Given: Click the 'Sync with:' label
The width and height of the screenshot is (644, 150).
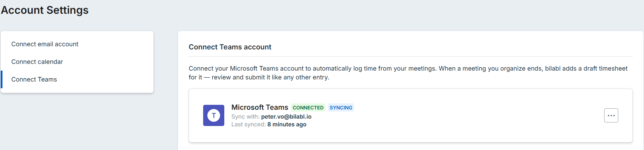Looking at the screenshot, I should (245, 116).
